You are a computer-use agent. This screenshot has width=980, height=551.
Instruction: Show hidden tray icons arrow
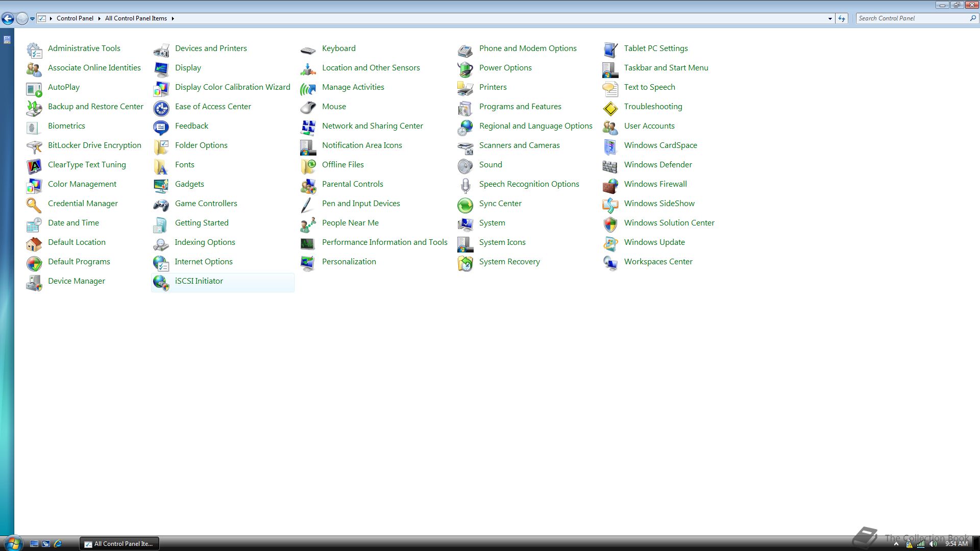(896, 544)
